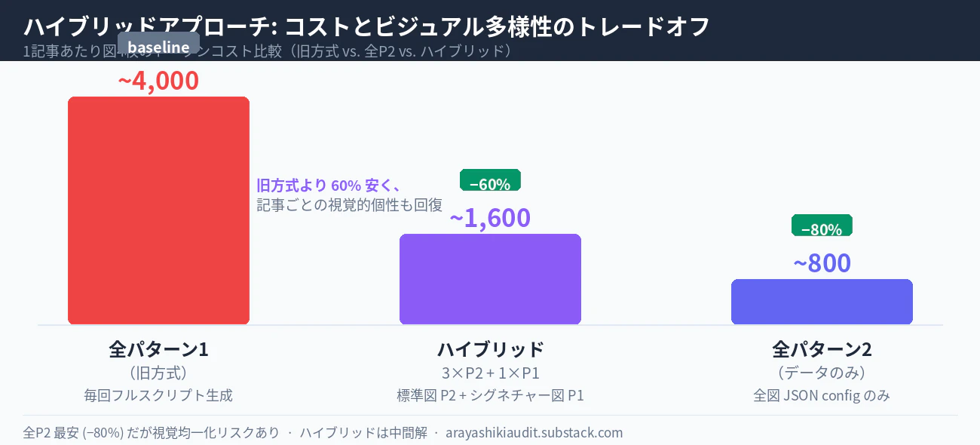
Task: Click the ~800 value label
Action: 822,263
